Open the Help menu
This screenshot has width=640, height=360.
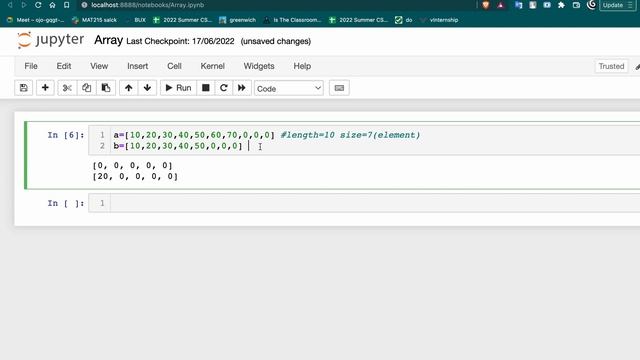click(302, 66)
